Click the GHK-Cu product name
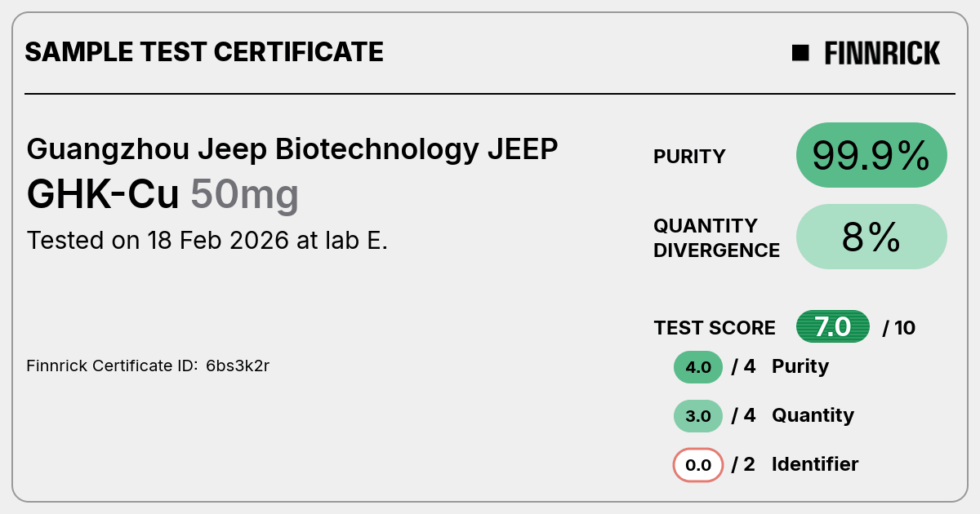This screenshot has width=980, height=514. 103,195
